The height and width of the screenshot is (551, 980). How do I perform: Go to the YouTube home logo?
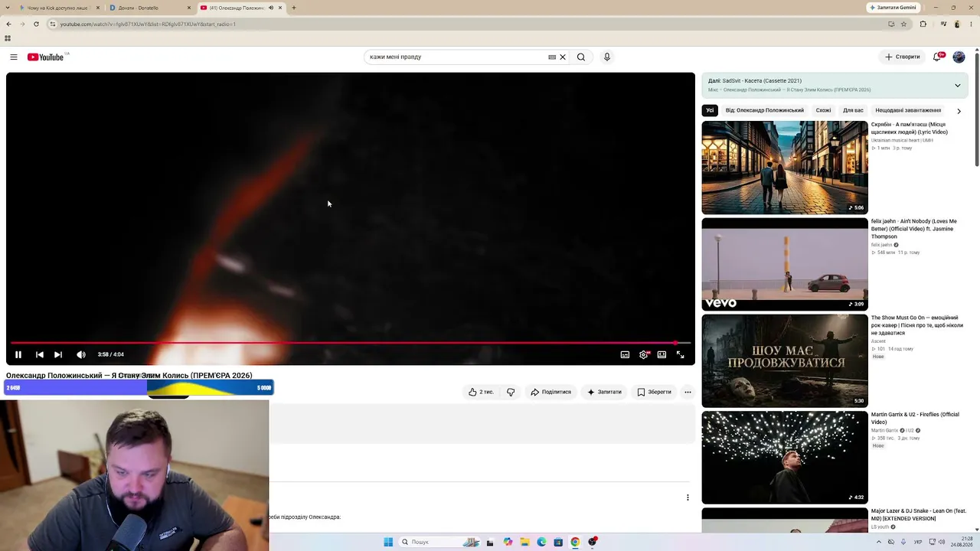click(x=46, y=57)
